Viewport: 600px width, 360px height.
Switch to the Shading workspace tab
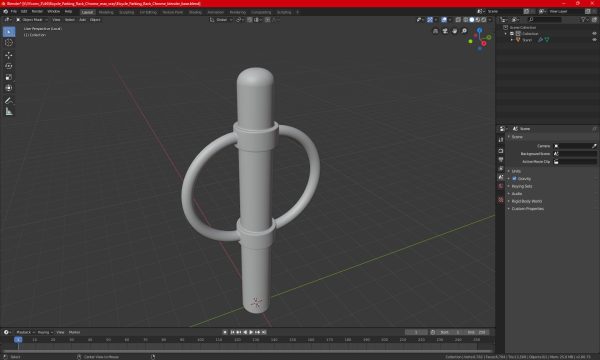pyautogui.click(x=195, y=12)
